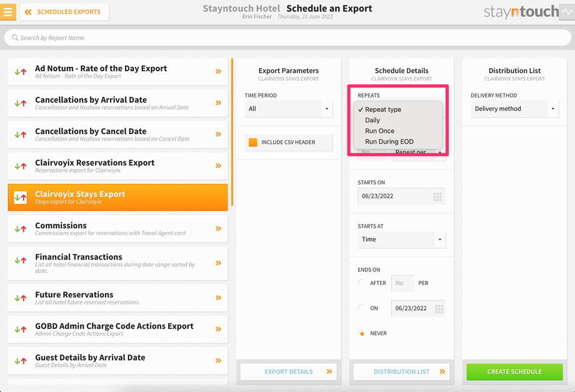Screen dimensions: 575x392
Task: Open chevron for Commissions export
Action: pyautogui.click(x=219, y=228)
